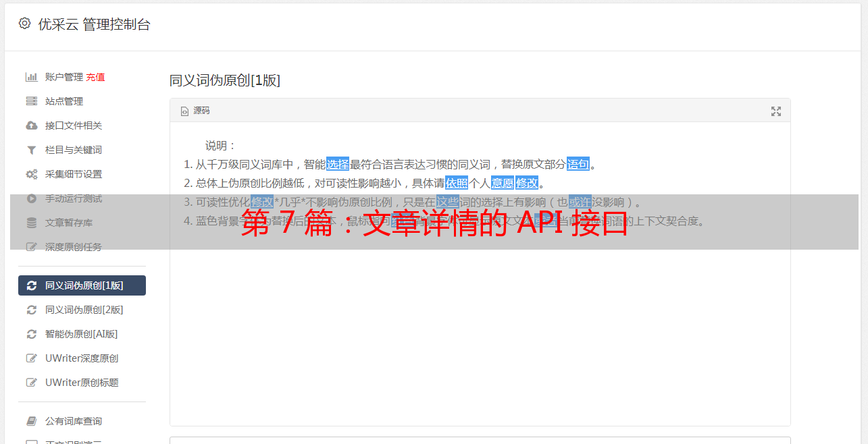
Task: Click the highlighted word 选择
Action: [338, 164]
